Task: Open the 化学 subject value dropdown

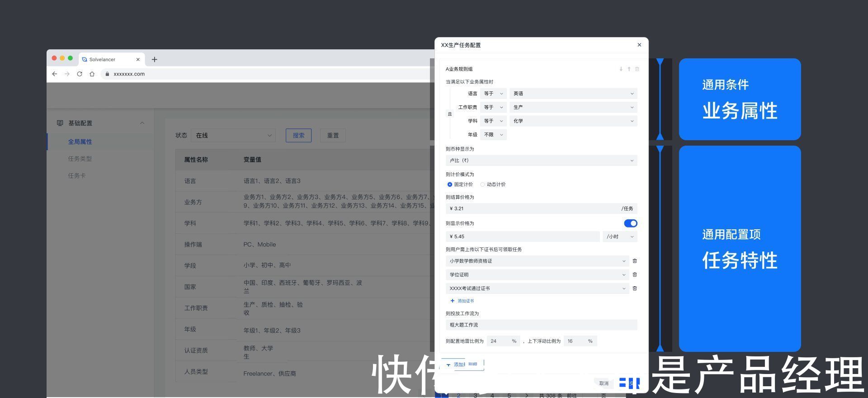Action: point(573,121)
